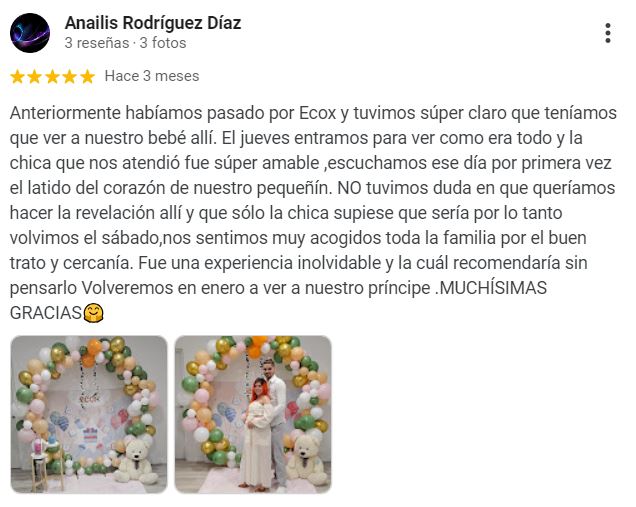Click the word "Ecox" in the review
The width and height of the screenshot is (636, 507).
[x=318, y=113]
